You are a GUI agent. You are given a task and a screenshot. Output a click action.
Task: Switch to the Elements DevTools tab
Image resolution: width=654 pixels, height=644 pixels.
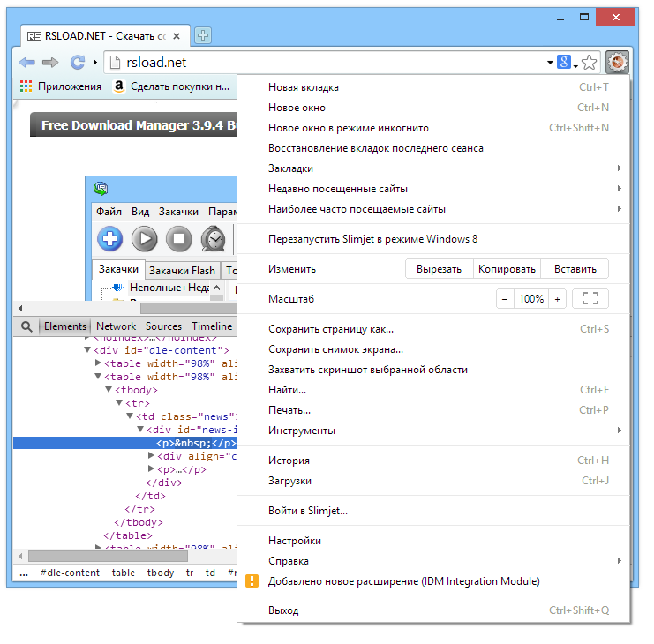(x=64, y=326)
